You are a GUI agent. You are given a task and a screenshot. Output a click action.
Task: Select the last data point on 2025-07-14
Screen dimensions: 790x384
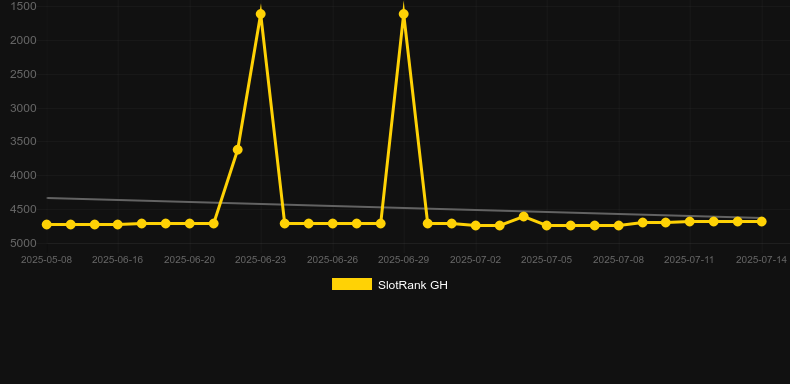761,221
